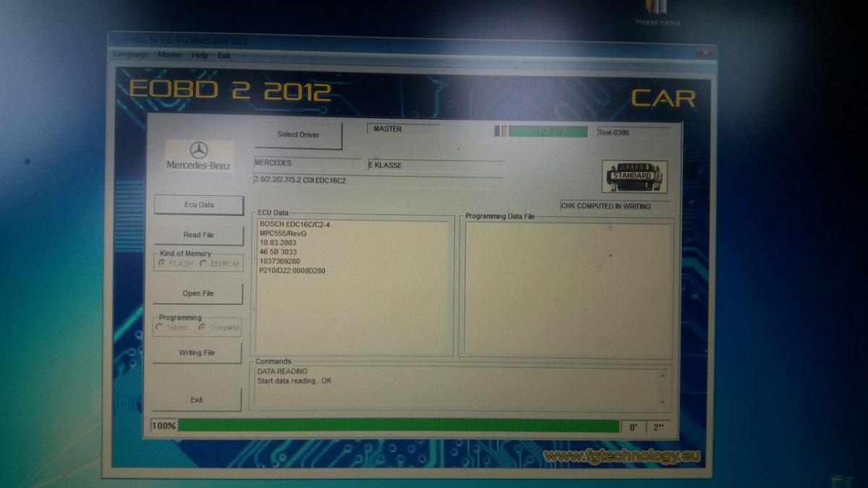868x488 pixels.
Task: Click the Exit button at bottom left
Action: pyautogui.click(x=197, y=400)
